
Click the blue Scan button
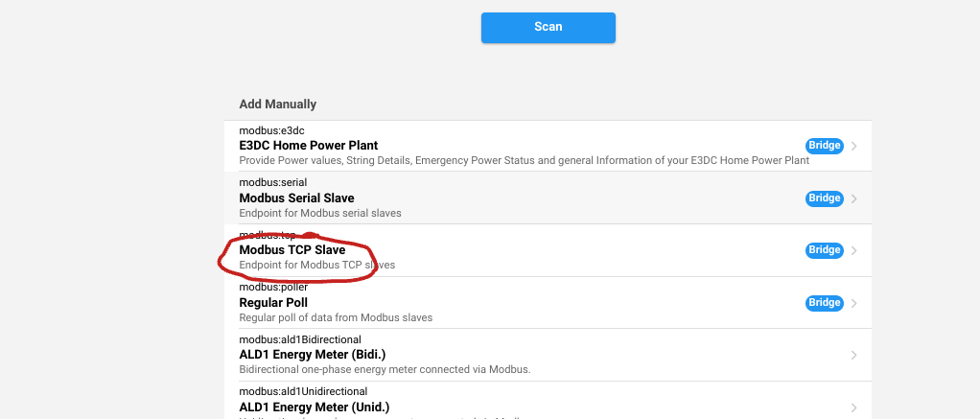coord(548,27)
